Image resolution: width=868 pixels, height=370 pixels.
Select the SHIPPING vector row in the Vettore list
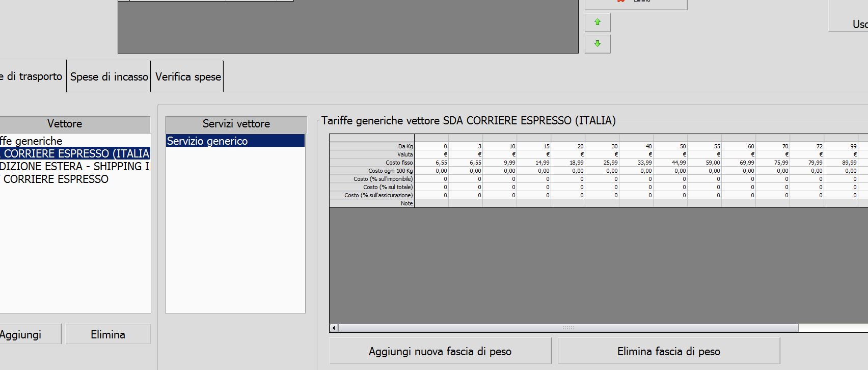tap(75, 166)
